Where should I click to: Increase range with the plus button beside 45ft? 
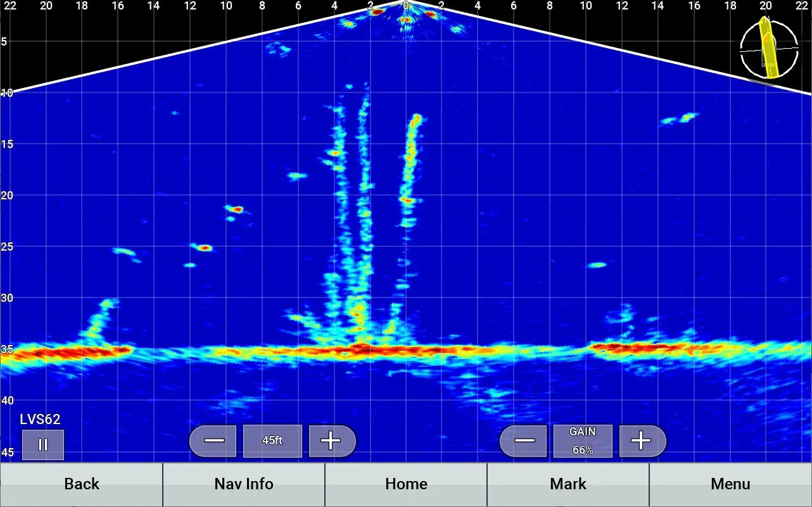(x=331, y=441)
